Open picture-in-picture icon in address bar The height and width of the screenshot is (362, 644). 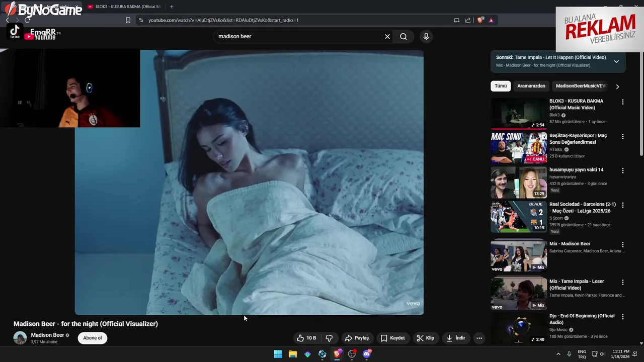tap(456, 20)
